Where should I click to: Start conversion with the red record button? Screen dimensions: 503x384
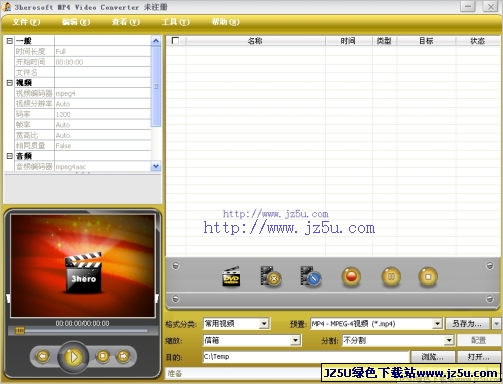pos(351,277)
